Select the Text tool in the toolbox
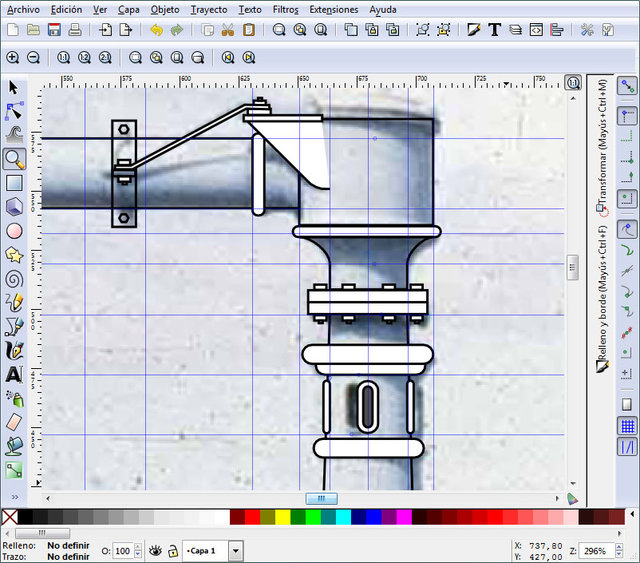Screen dimensions: 640x563 click(14, 375)
